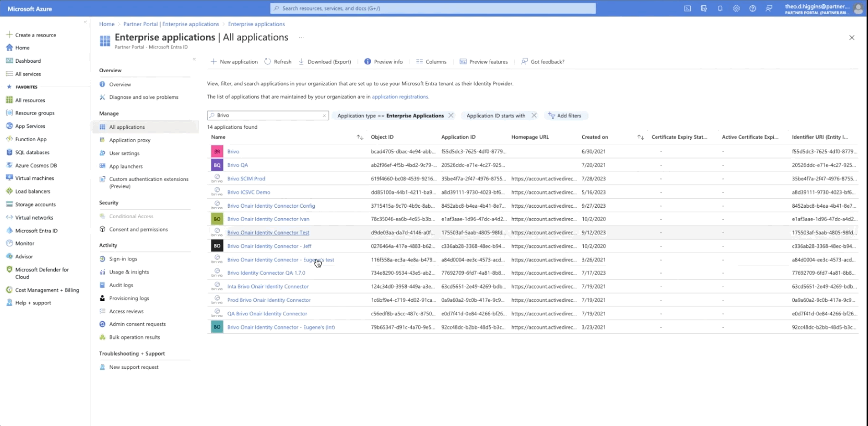Image resolution: width=868 pixels, height=426 pixels.
Task: Click the black BO icon for Connector Jeff
Action: tap(217, 246)
